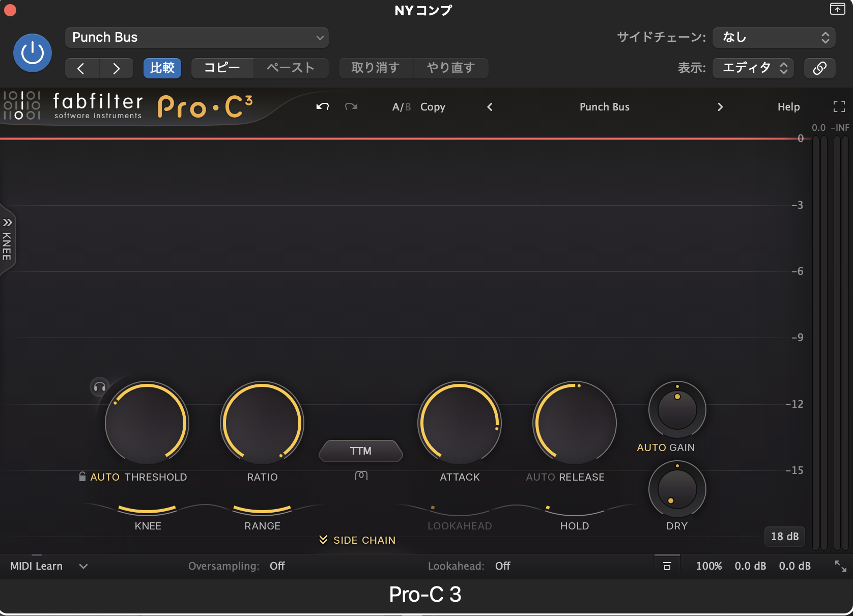Click Copy next to A/B

[433, 107]
